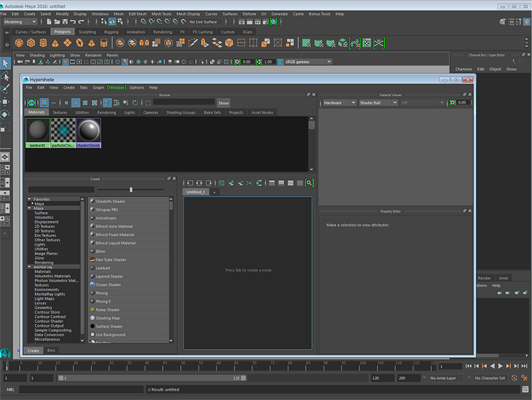The height and width of the screenshot is (400, 532).
Task: Click Hypershade graph search magnifier icon
Action: [x=309, y=183]
